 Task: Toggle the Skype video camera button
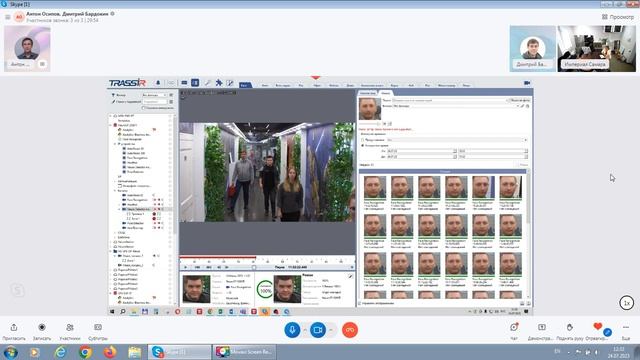(318, 330)
